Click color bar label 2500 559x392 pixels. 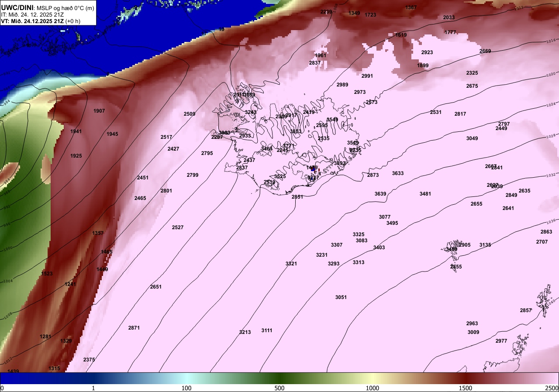[x=552, y=388]
